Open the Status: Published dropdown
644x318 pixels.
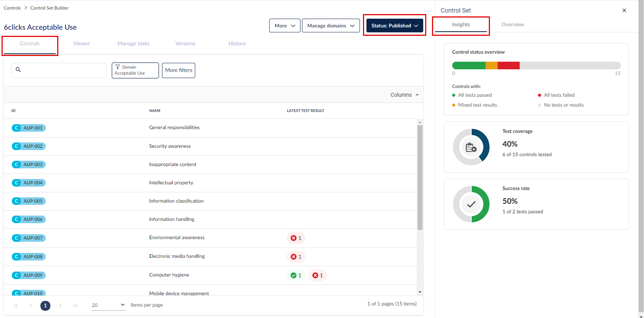click(x=394, y=26)
